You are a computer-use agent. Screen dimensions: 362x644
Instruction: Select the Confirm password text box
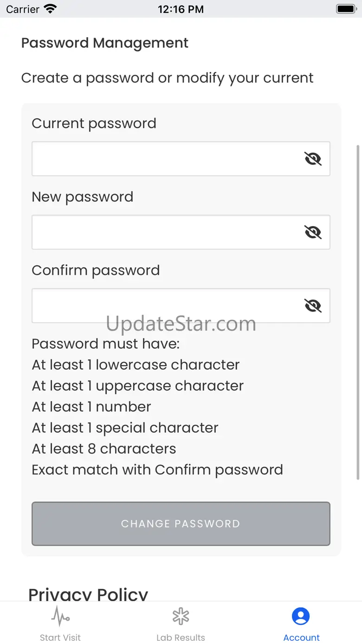165,306
